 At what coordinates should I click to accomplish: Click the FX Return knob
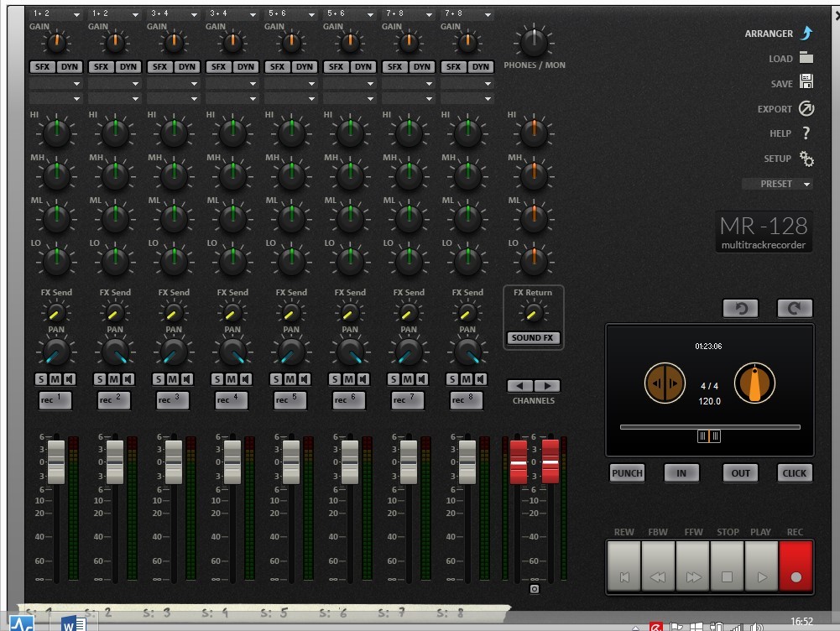533,313
